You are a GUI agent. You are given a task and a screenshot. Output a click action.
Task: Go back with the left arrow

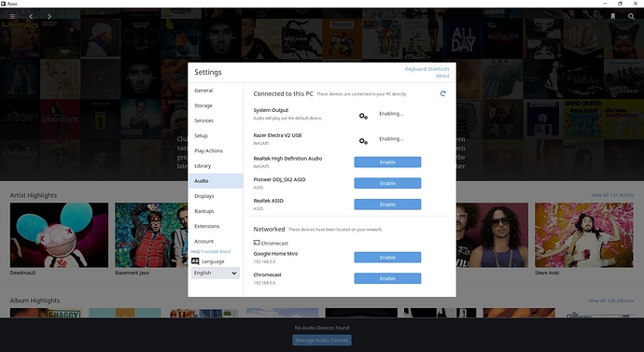tap(31, 17)
